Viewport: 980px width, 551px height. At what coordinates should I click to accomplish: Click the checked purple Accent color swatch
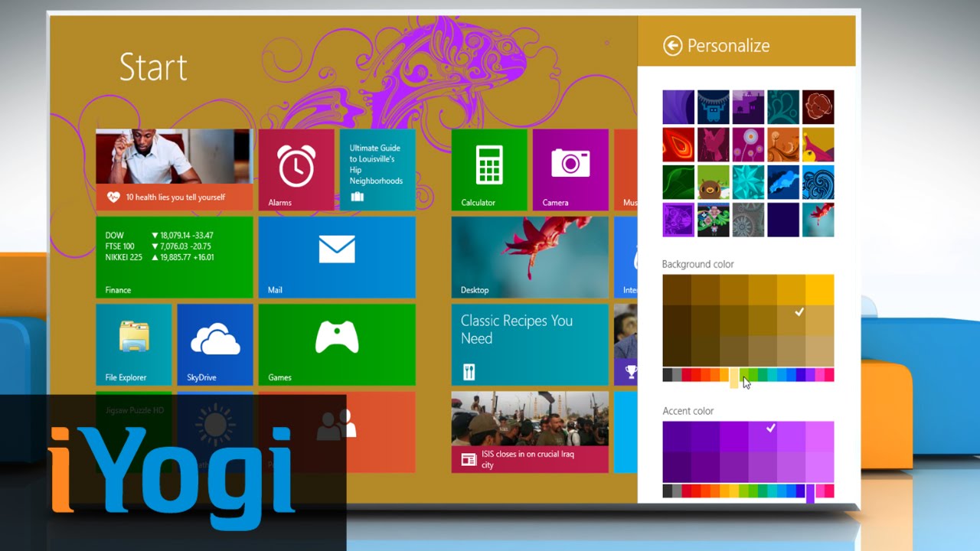point(763,437)
